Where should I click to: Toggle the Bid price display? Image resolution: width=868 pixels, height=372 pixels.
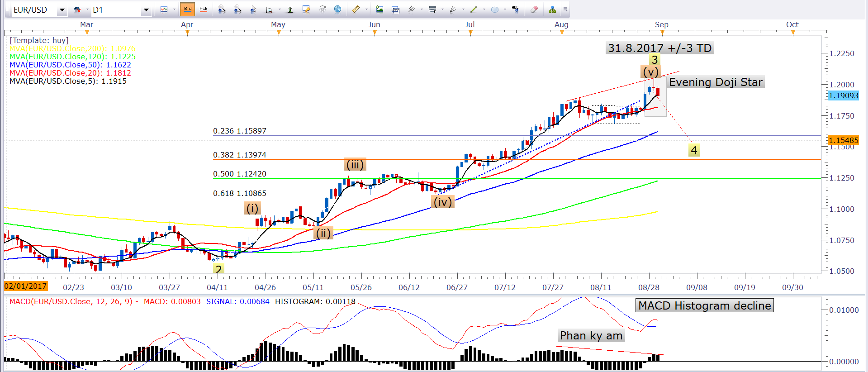(188, 9)
